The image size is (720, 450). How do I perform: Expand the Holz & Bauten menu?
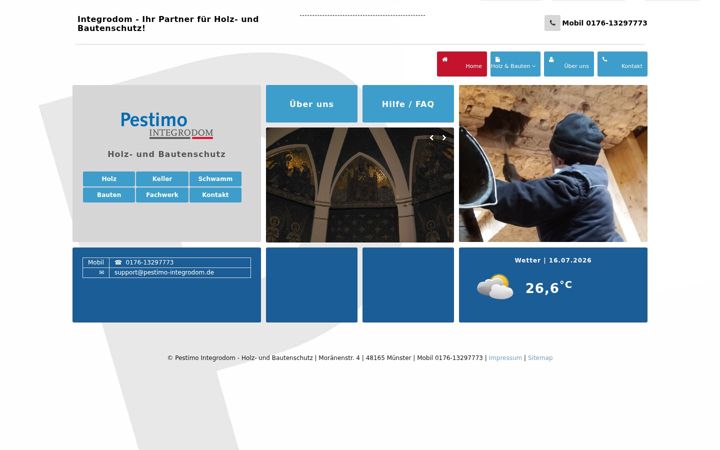click(x=515, y=64)
